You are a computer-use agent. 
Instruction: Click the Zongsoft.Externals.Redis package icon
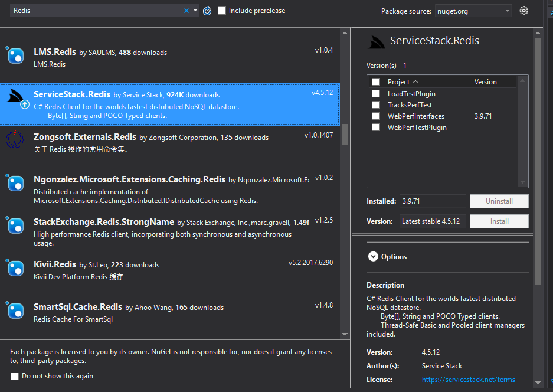point(15,139)
